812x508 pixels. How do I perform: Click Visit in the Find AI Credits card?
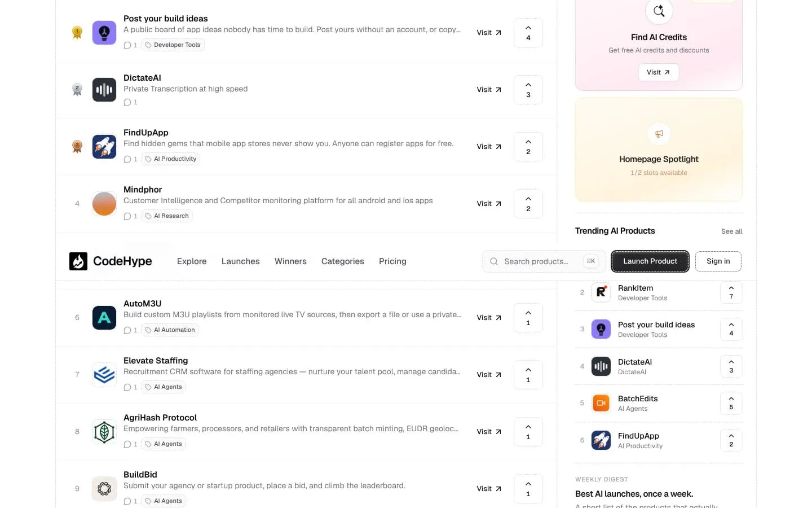tap(659, 72)
